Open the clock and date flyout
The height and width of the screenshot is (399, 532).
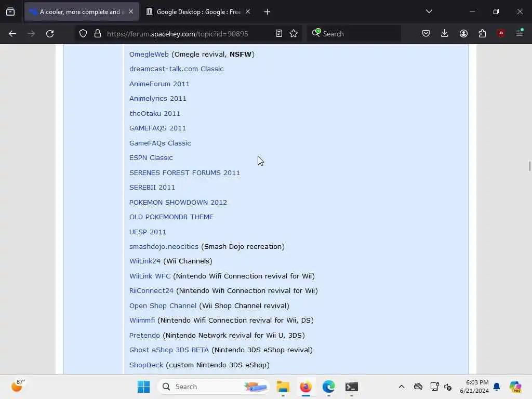tap(474, 387)
